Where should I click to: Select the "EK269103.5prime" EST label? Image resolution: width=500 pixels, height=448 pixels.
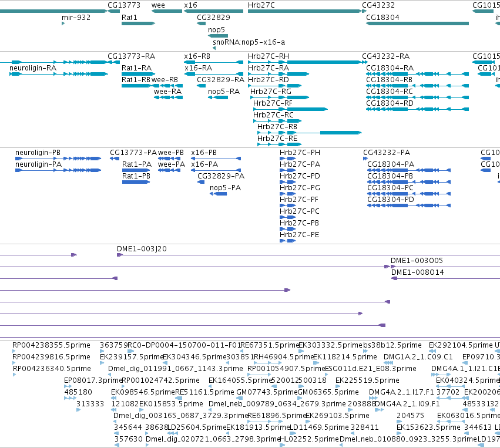pos(337,416)
